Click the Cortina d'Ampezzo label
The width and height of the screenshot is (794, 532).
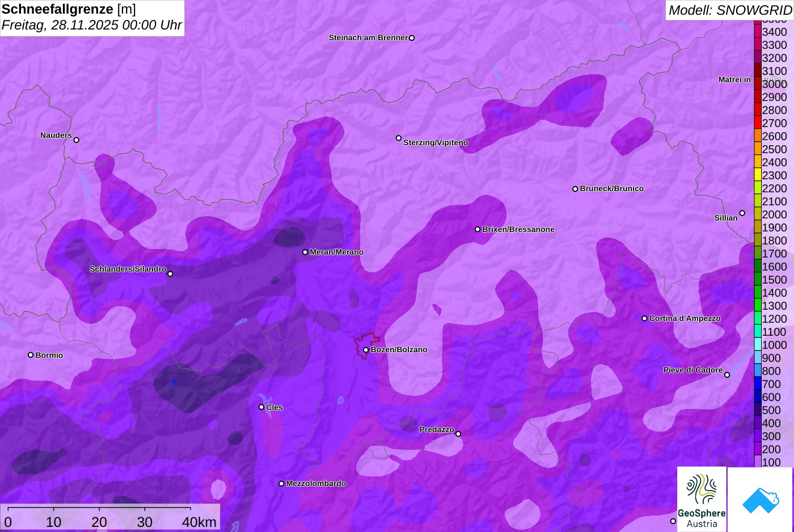point(685,319)
